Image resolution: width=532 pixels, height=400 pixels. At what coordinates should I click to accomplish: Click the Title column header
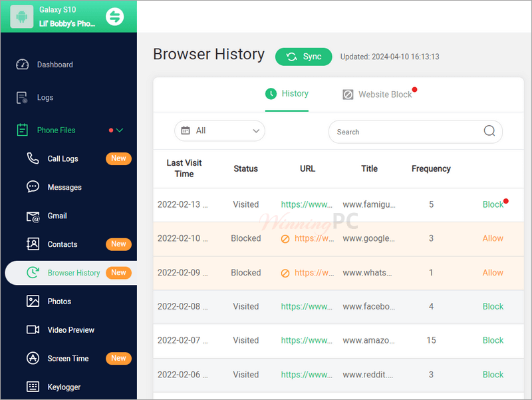click(369, 169)
